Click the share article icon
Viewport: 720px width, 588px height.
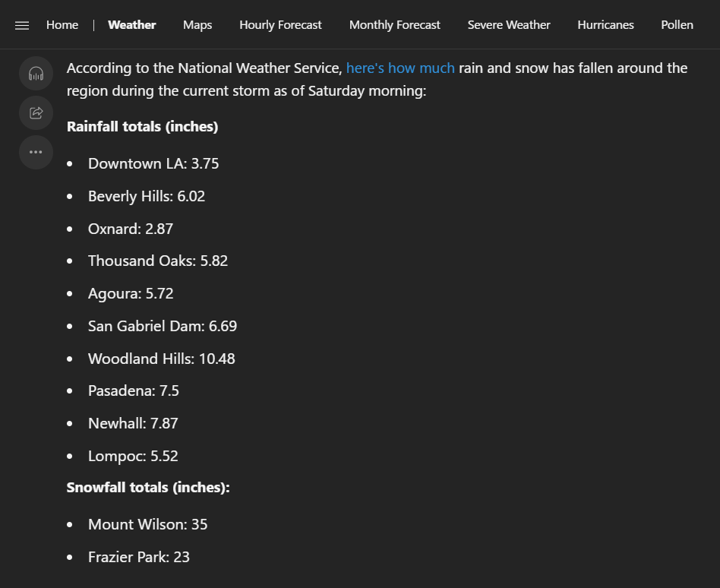(36, 112)
